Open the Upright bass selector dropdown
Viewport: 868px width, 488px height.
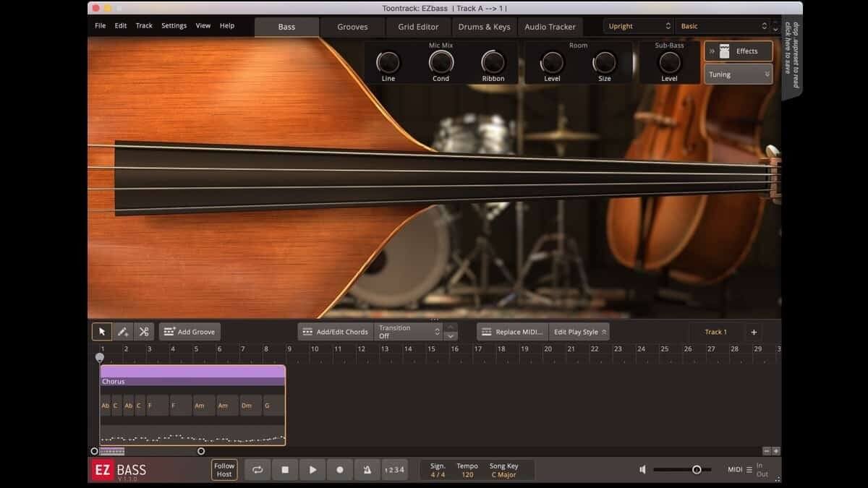point(637,26)
